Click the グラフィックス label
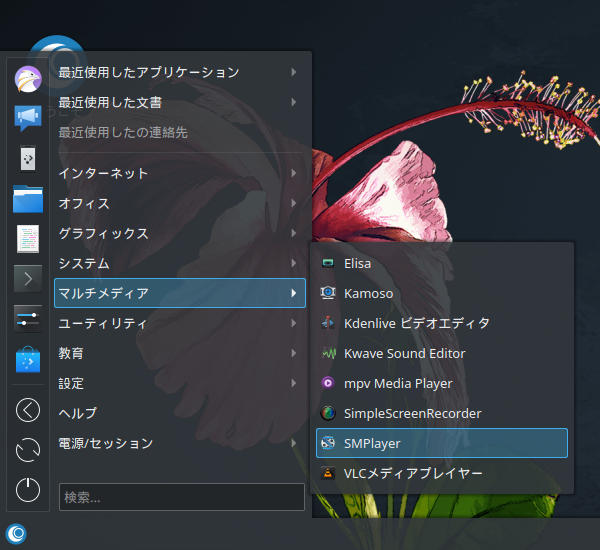 [x=103, y=233]
